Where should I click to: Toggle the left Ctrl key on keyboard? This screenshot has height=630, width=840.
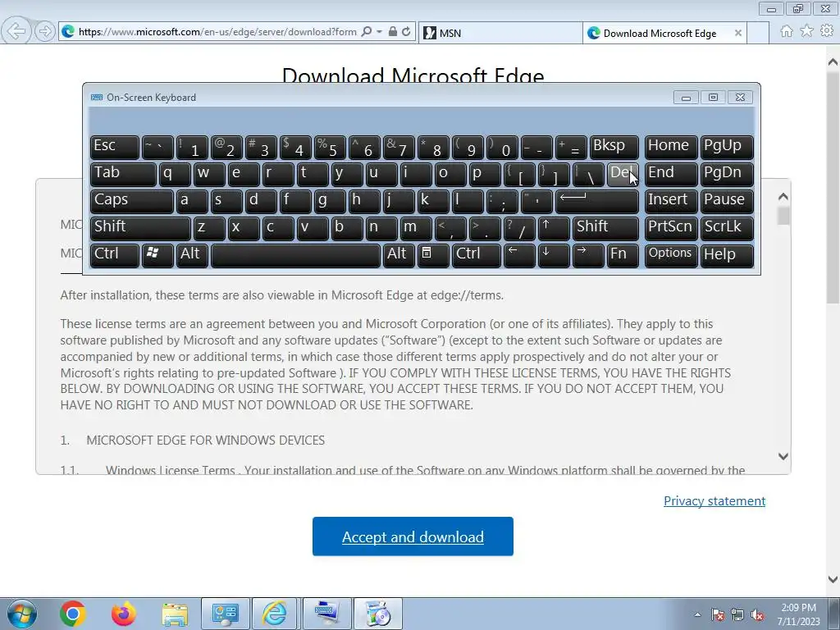pos(115,254)
